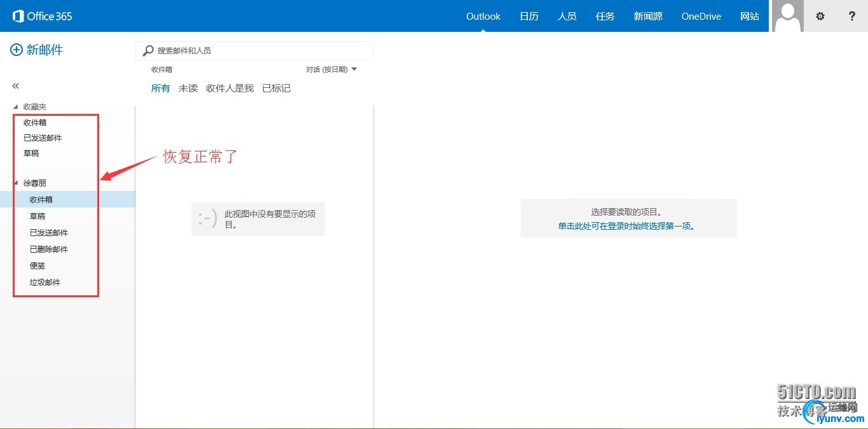
Task: Compose a new mail with 新邮件
Action: click(x=37, y=50)
